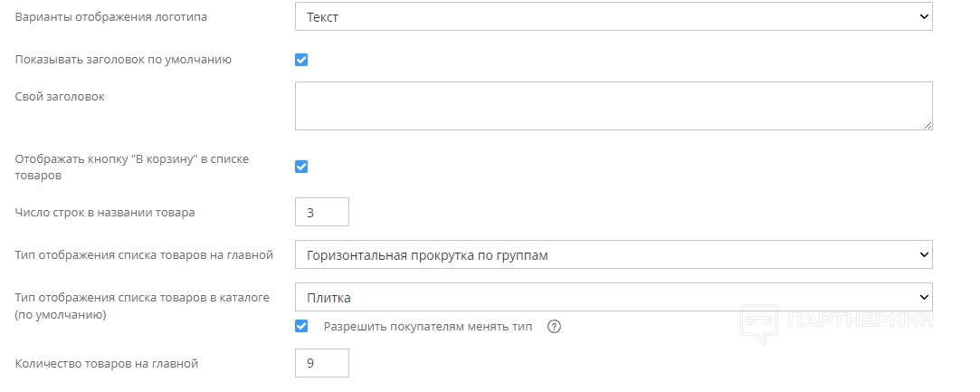Toggle the Отображать кнопку "В корзину" checkbox

pos(302,167)
